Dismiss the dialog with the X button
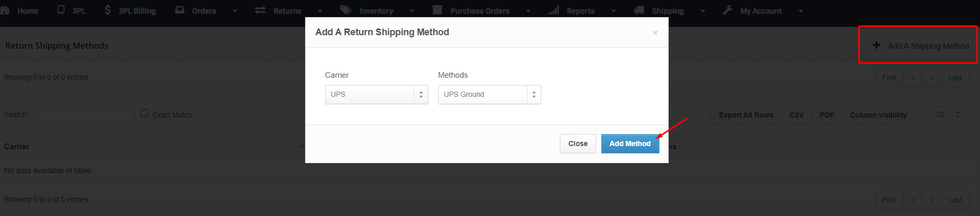 [x=655, y=33]
